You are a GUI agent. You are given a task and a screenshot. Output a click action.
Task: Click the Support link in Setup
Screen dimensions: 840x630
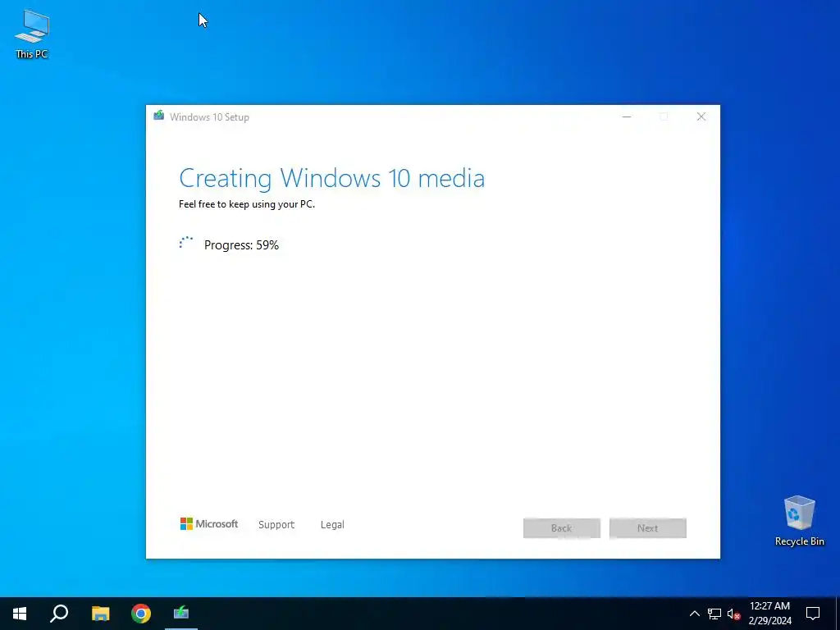[x=276, y=524]
